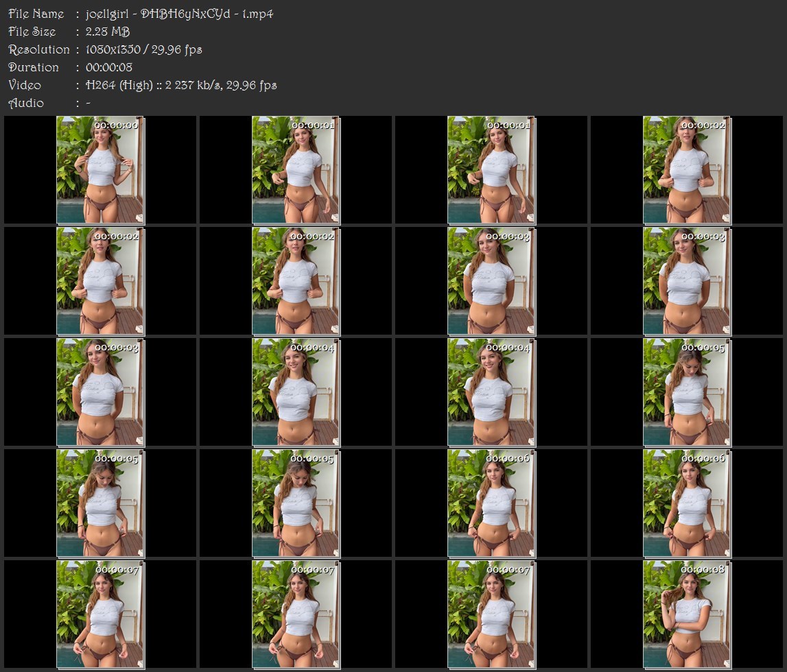Select the file name 'joellgirl - DHBH6yNxCYd - 1.mp4'

click(179, 14)
